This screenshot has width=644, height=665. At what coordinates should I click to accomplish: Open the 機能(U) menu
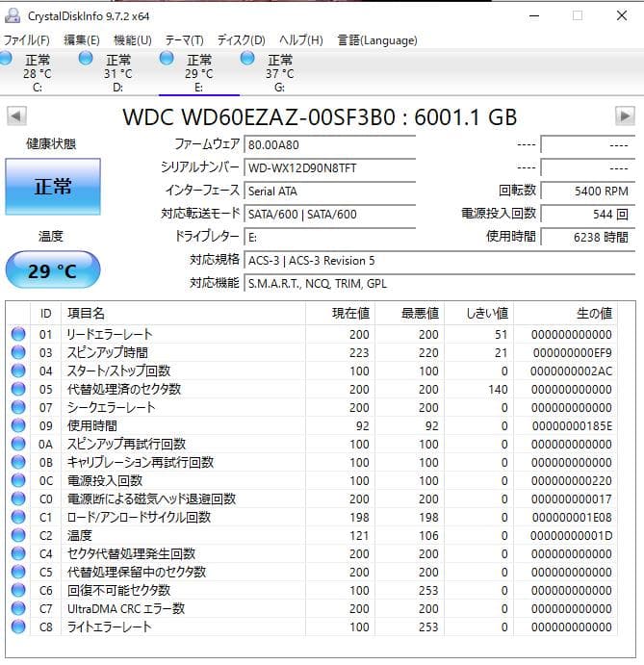133,40
